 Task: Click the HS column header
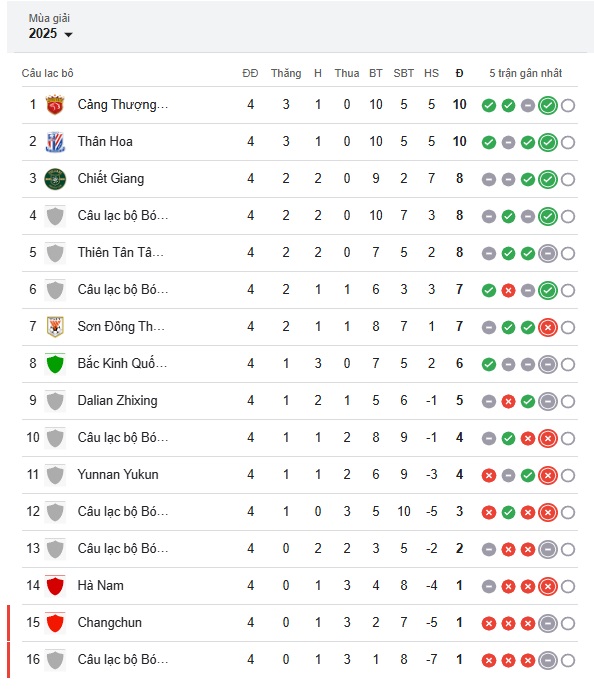click(431, 73)
